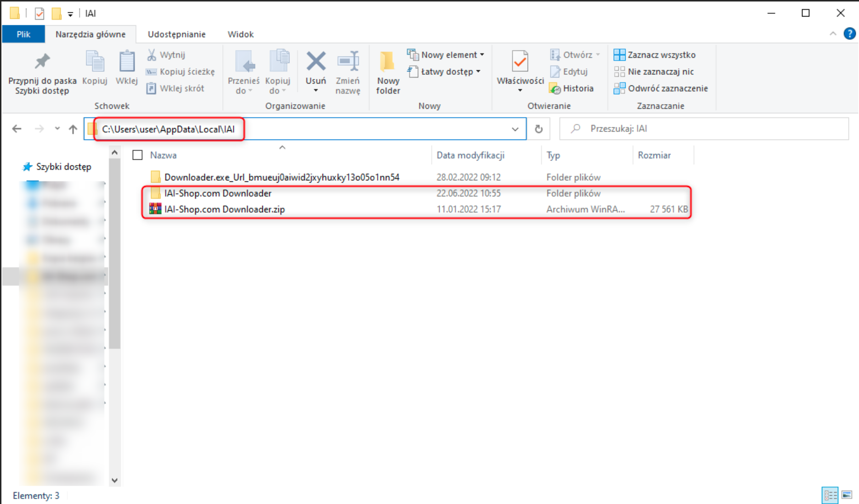Click Nie zaznaczaj nic
Viewport: 859px width, 504px height.
pyautogui.click(x=654, y=72)
